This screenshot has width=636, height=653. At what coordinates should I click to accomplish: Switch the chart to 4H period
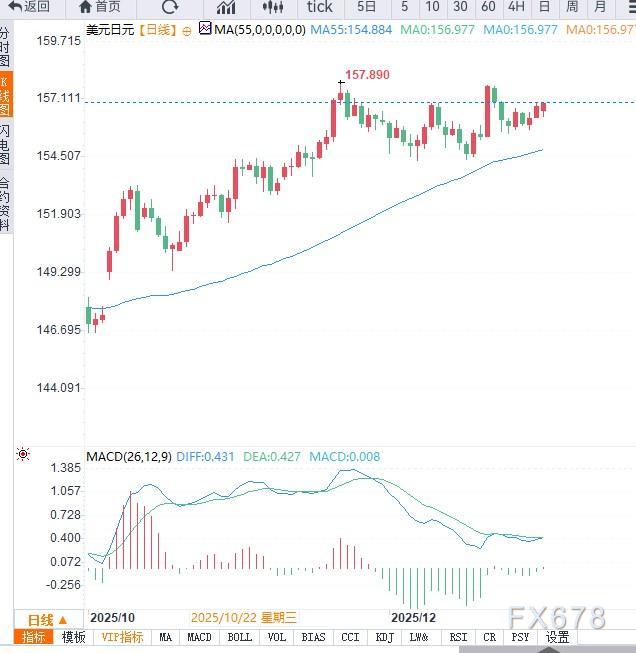tap(516, 7)
